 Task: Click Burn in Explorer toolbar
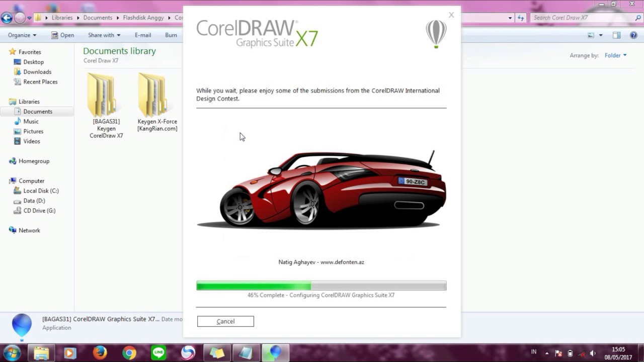(171, 35)
